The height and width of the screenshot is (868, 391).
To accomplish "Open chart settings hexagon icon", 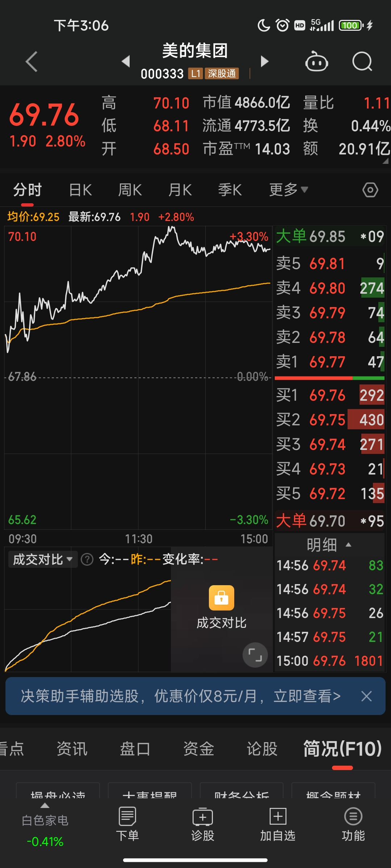I will pyautogui.click(x=370, y=190).
